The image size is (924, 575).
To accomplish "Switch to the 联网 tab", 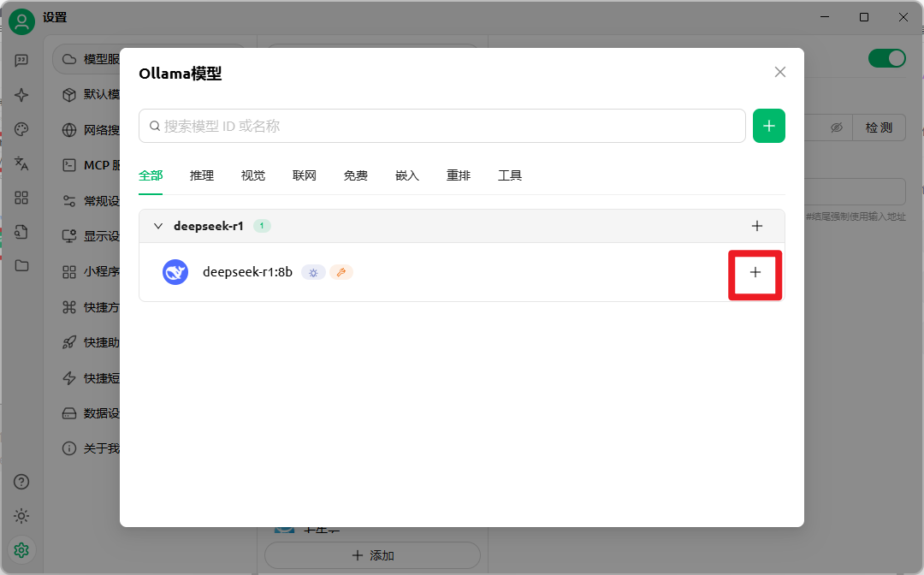I will pos(304,175).
